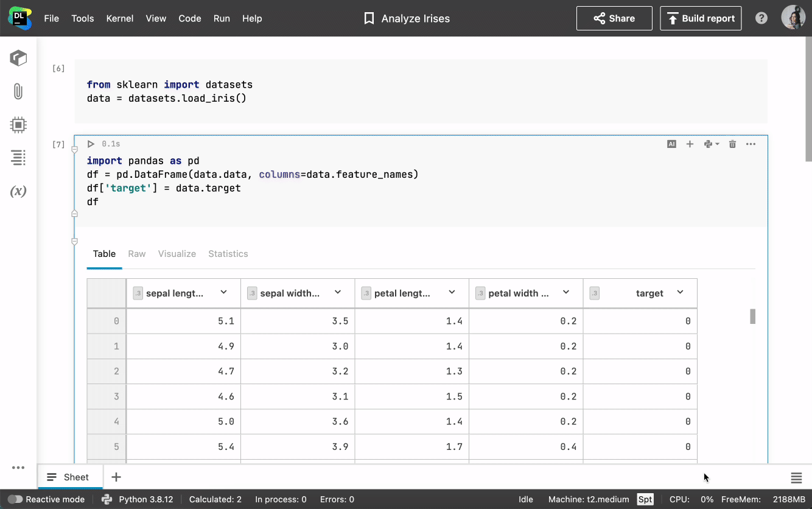This screenshot has height=509, width=812.
Task: Open the sepal length column dropdown
Action: point(223,293)
